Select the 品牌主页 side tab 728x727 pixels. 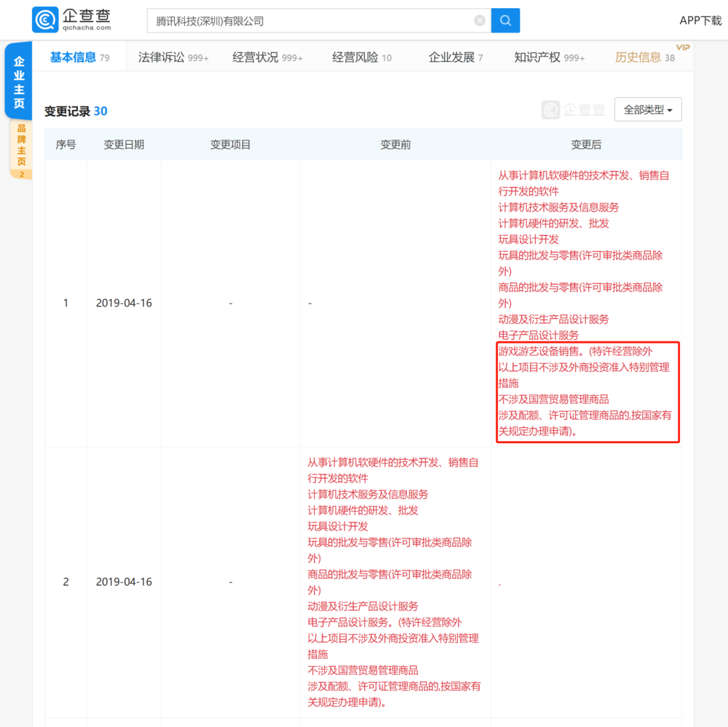pos(21,146)
